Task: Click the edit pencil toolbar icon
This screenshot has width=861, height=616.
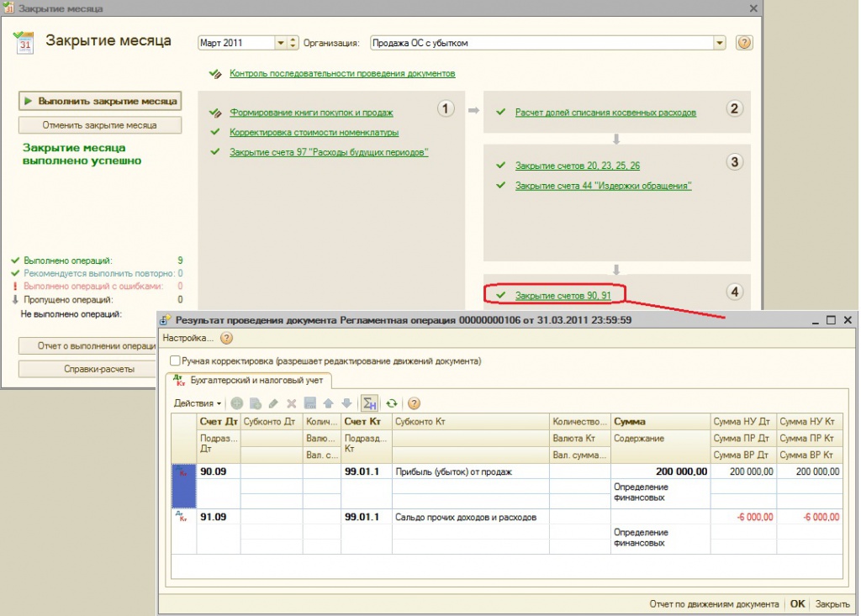Action: [x=273, y=403]
